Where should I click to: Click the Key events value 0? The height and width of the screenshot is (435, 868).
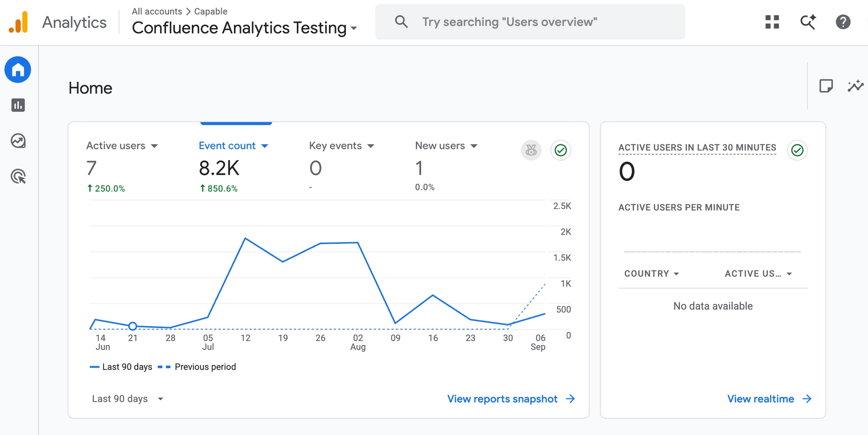(x=315, y=168)
